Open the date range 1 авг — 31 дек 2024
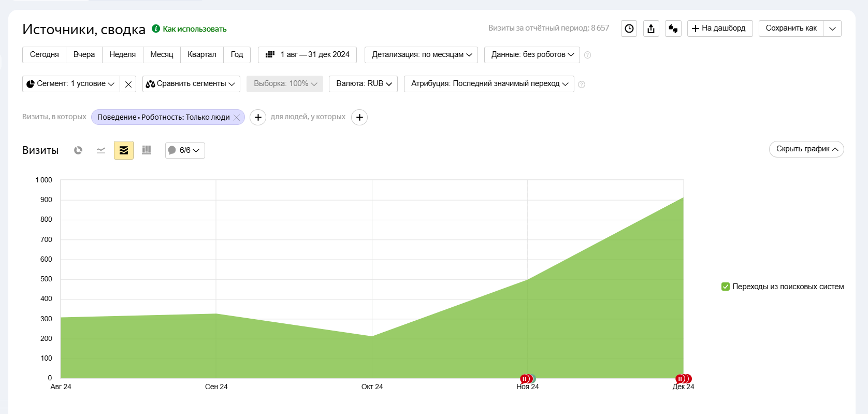Image resolution: width=868 pixels, height=414 pixels. pyautogui.click(x=308, y=54)
